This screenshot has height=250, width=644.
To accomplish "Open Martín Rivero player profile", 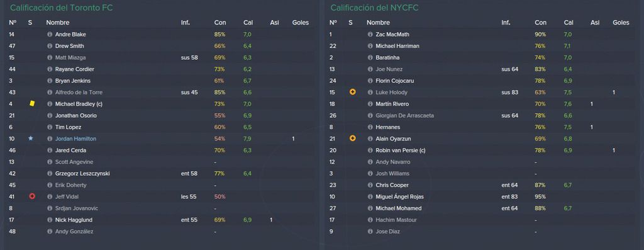I will pos(392,104).
